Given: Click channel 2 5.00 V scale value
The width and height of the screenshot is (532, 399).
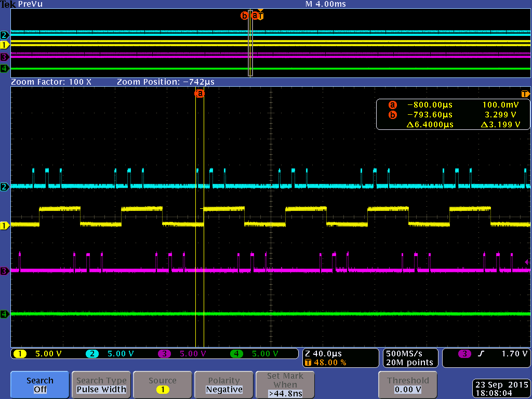Looking at the screenshot, I should coord(121,354).
